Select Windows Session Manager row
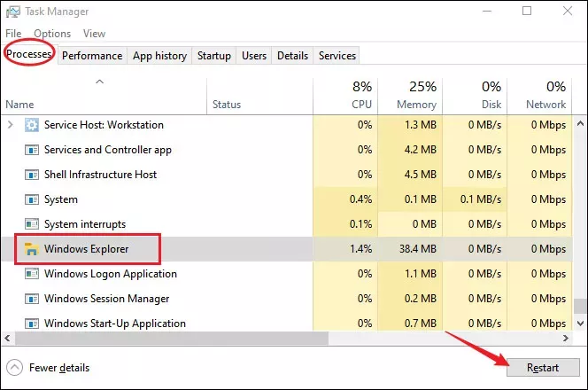Viewport: 588px width, 390px height. tap(287, 299)
